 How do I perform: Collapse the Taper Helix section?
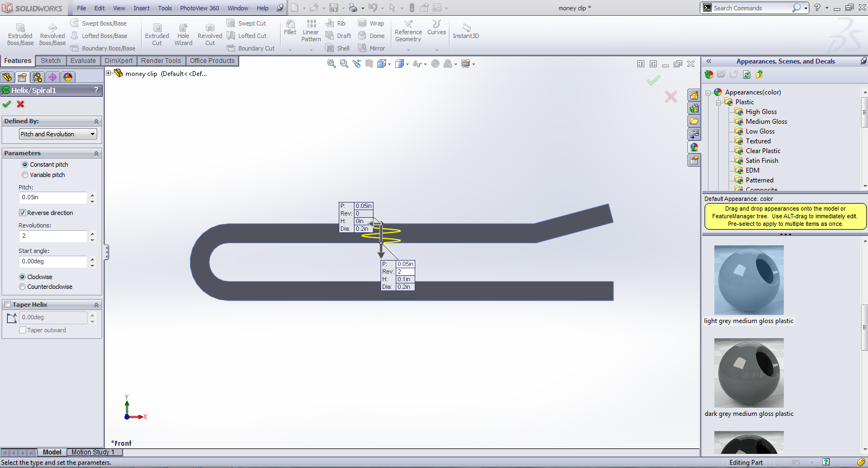pos(96,305)
